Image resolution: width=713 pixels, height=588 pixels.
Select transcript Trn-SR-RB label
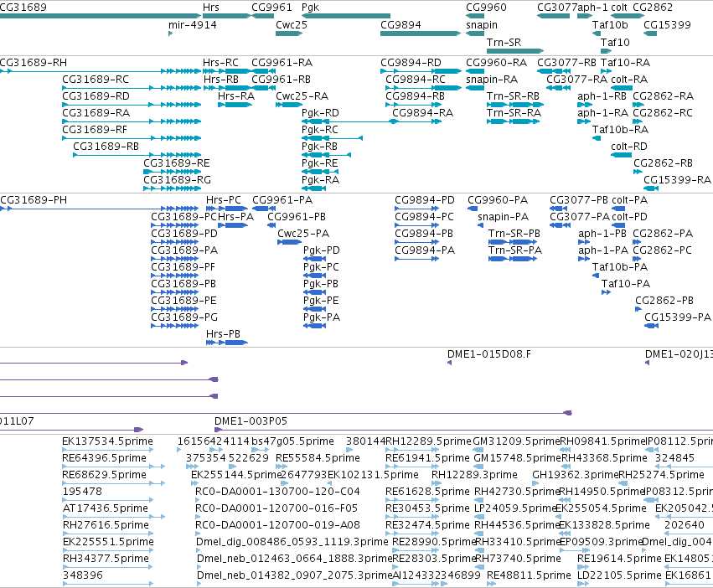click(513, 96)
